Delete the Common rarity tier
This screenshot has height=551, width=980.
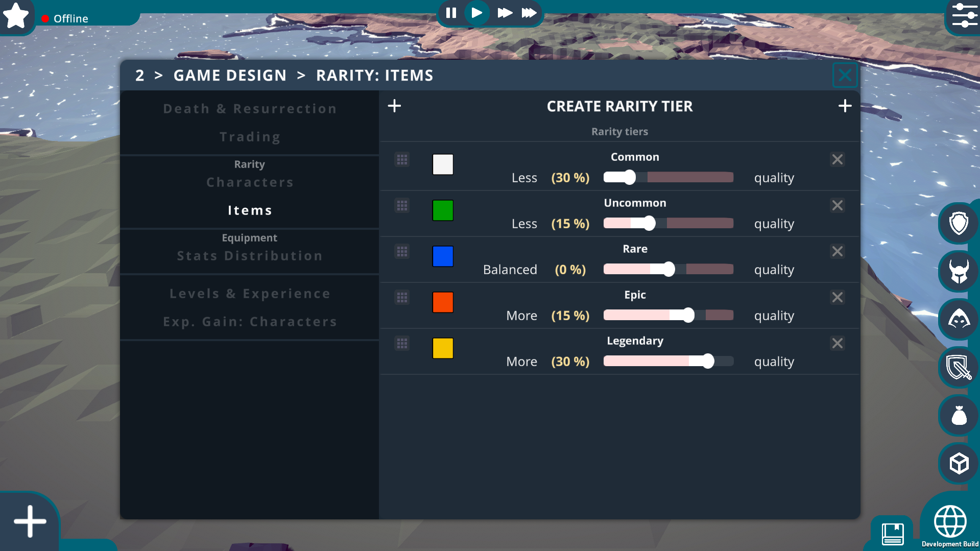[837, 159]
